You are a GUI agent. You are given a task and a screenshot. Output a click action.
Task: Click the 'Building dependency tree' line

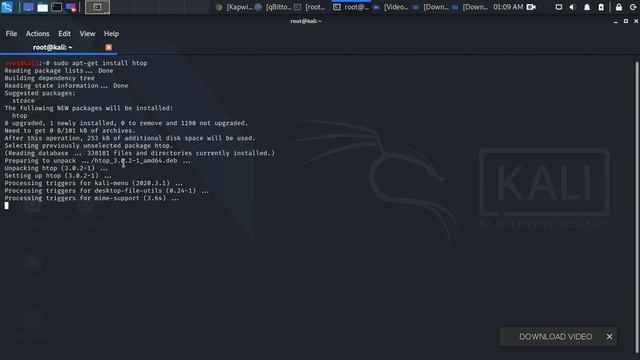pyautogui.click(x=49, y=78)
